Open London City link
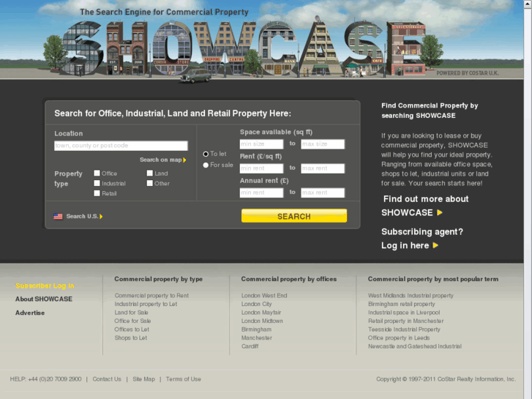 pyautogui.click(x=257, y=305)
